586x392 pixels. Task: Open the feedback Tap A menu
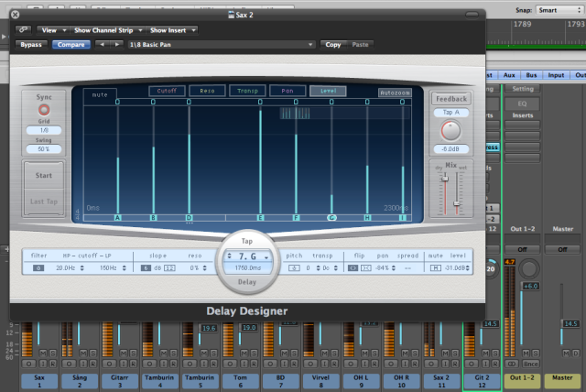point(451,112)
